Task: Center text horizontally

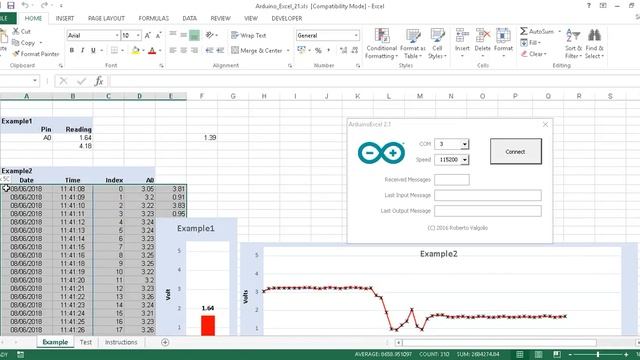Action: [x=184, y=50]
